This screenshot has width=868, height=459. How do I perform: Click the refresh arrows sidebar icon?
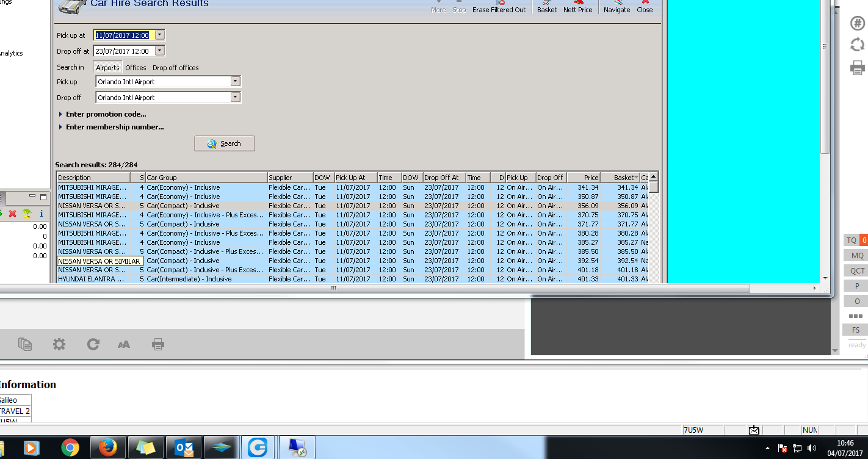858,45
